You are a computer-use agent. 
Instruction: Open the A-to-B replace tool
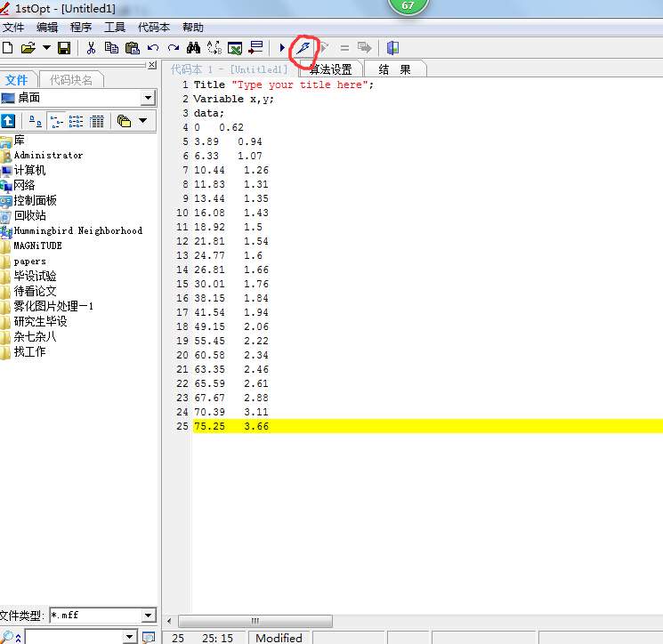214,48
